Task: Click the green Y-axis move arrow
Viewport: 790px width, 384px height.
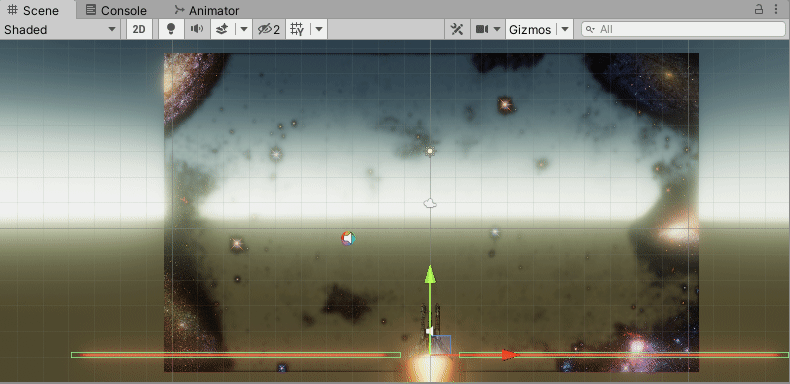Action: 430,275
